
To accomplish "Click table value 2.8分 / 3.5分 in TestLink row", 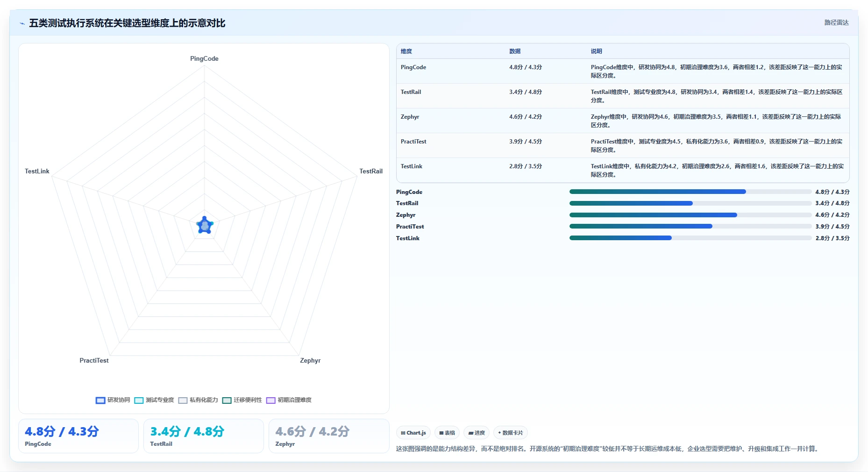I will click(526, 166).
